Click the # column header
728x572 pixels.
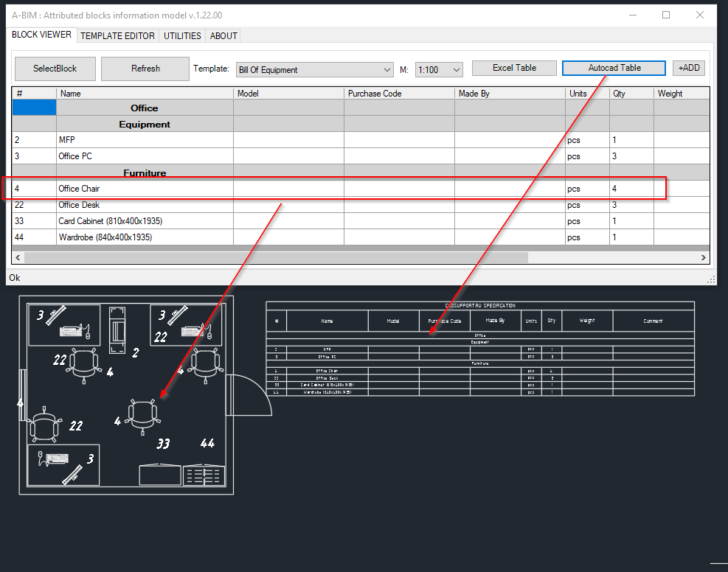click(x=34, y=94)
